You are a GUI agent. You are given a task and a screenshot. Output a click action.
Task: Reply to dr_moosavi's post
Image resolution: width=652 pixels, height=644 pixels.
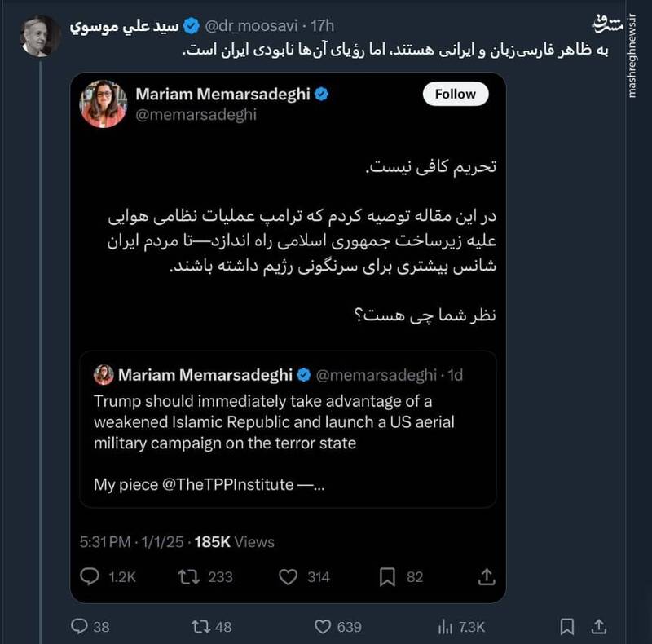pos(80,626)
